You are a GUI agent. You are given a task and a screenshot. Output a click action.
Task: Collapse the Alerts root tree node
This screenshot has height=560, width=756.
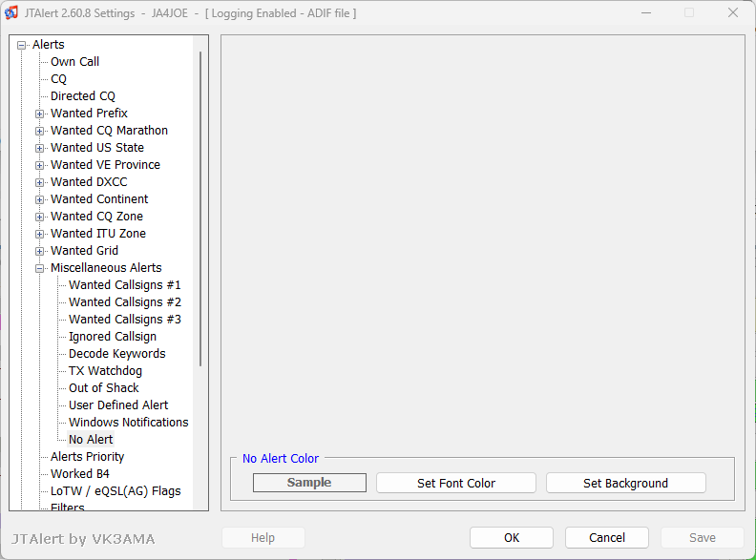click(21, 45)
